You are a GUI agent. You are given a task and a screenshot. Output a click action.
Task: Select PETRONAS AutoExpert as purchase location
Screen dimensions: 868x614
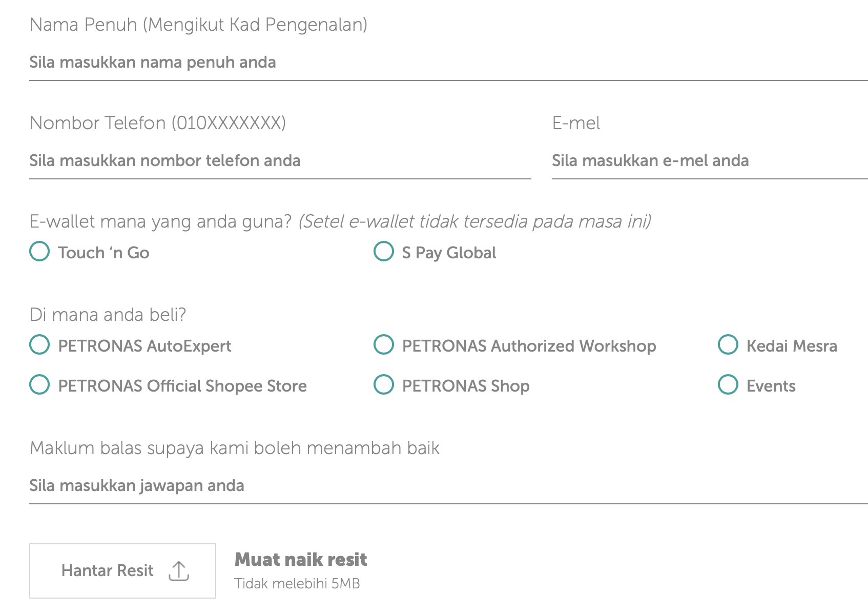pos(39,345)
